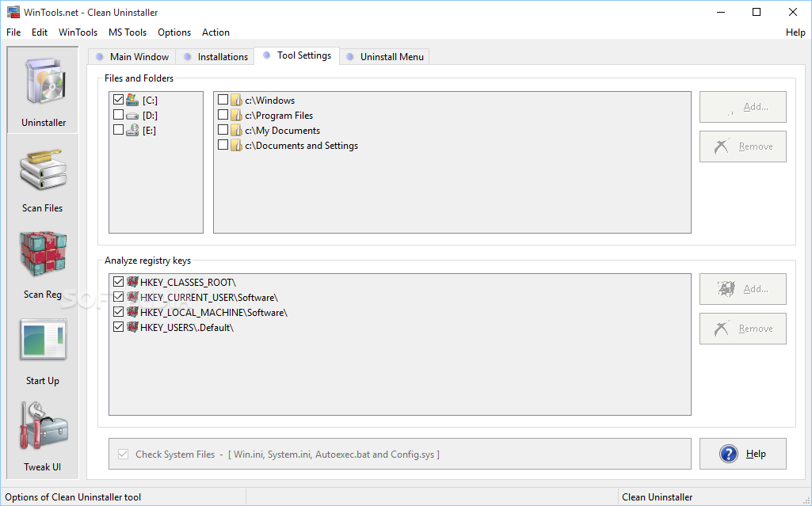Check the c:\Program Files checkbox

pos(223,114)
